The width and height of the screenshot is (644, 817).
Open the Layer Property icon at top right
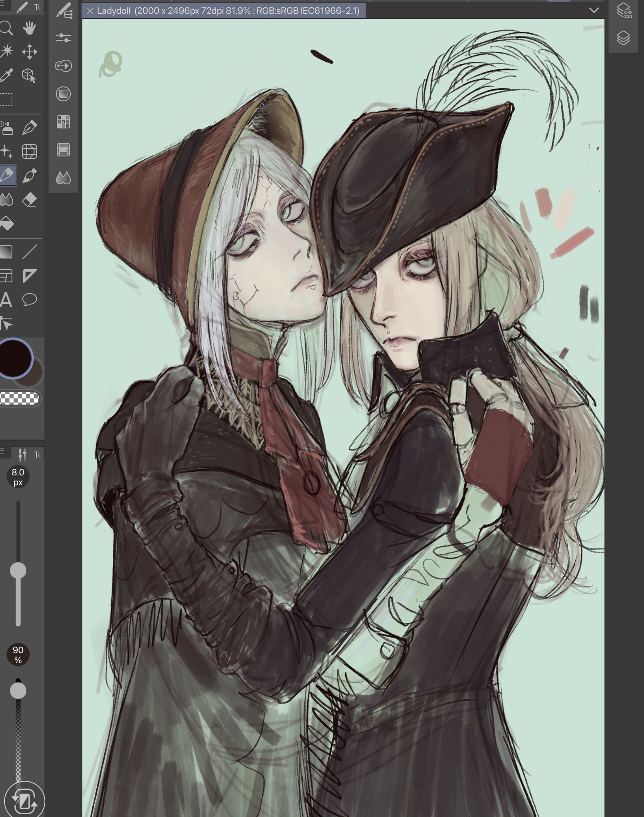(624, 11)
